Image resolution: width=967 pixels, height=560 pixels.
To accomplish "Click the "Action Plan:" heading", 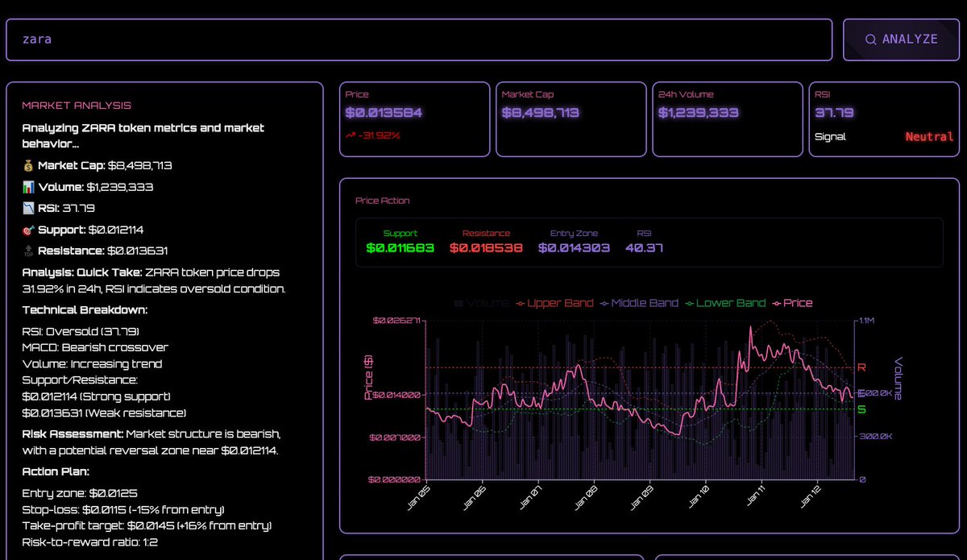I will [56, 471].
